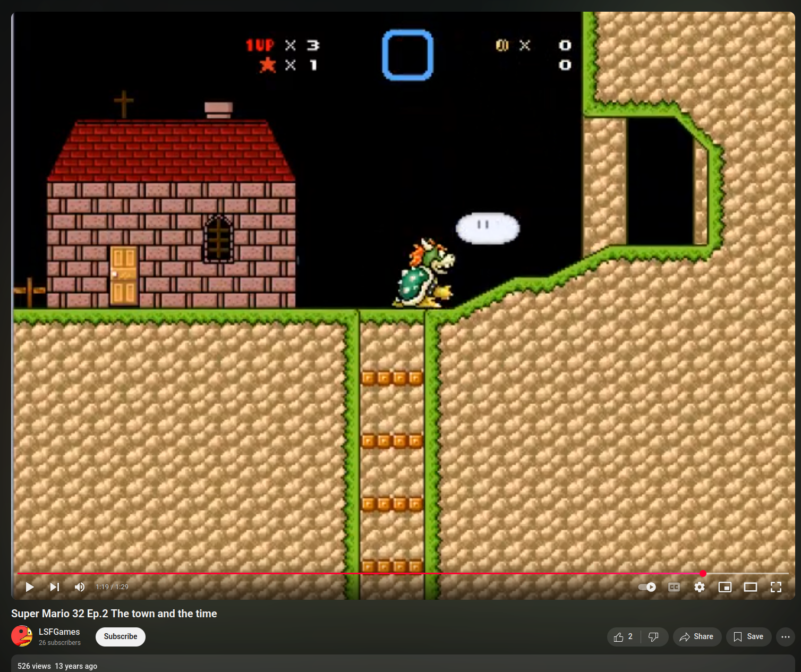Click the 26 subscribers text
The height and width of the screenshot is (672, 801).
[59, 643]
